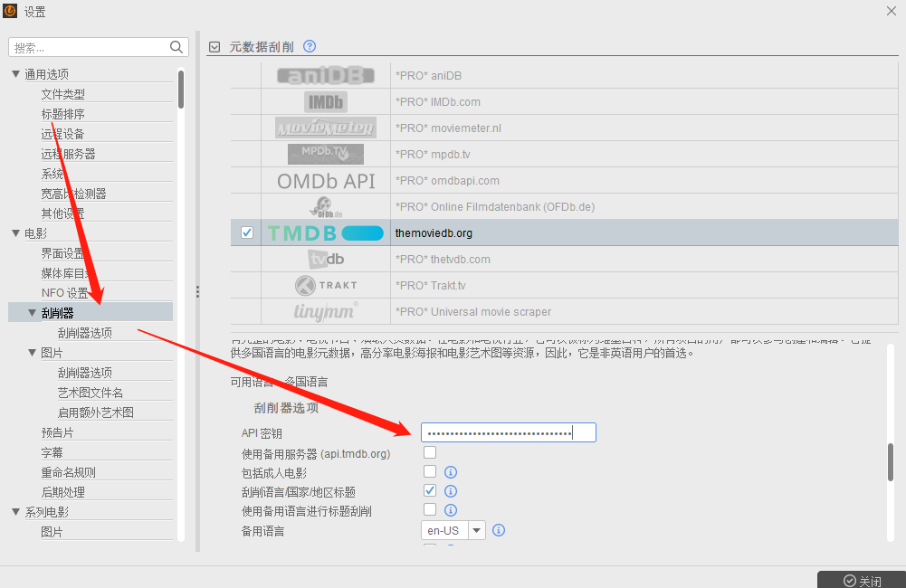The image size is (906, 588).
Task: Click the MPDb.TV logo
Action: click(x=325, y=154)
